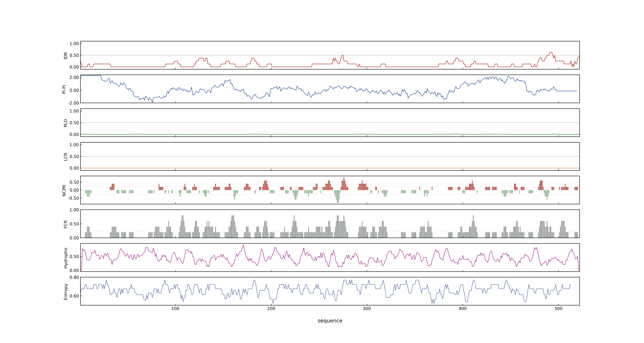The width and height of the screenshot is (644, 343).
Task: Select the Entropy y-axis label
Action: click(66, 292)
